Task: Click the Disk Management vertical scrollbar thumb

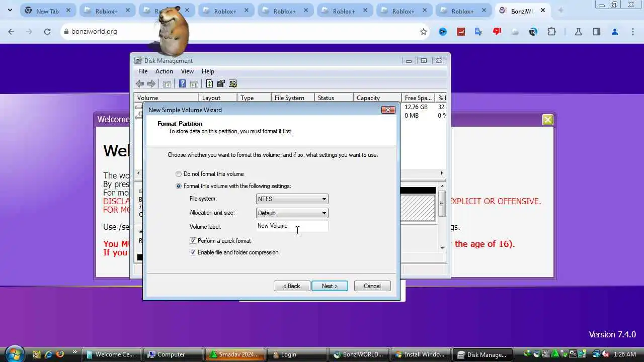Action: (x=442, y=204)
